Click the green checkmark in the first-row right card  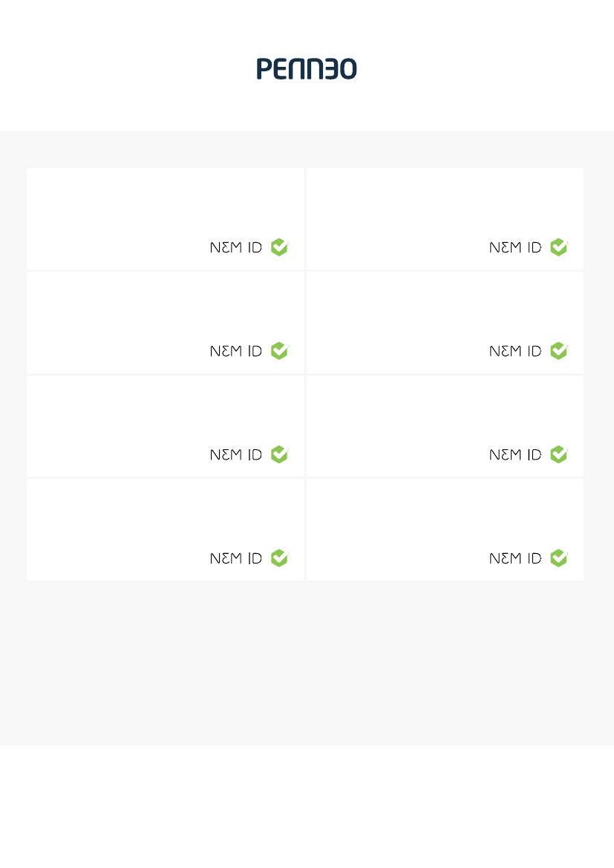tap(559, 247)
